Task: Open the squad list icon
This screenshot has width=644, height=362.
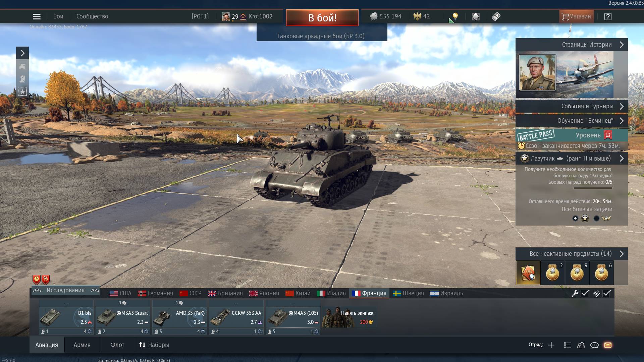Action: tap(568, 345)
